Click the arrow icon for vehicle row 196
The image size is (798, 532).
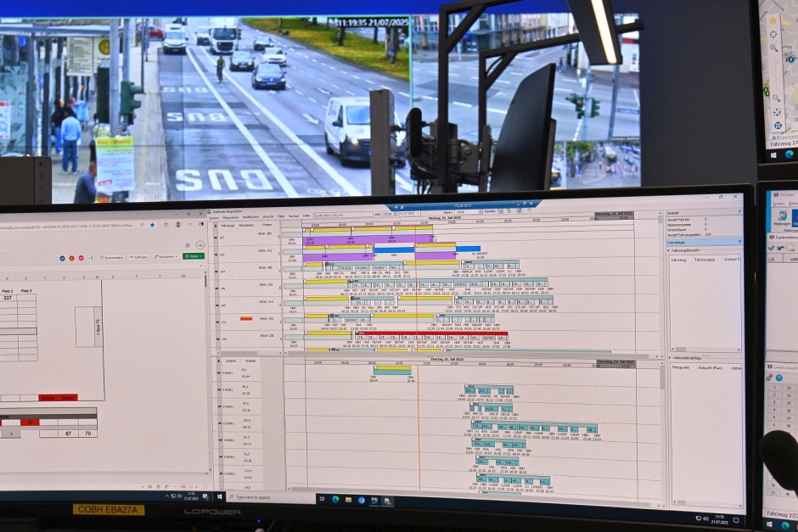pyautogui.click(x=216, y=288)
